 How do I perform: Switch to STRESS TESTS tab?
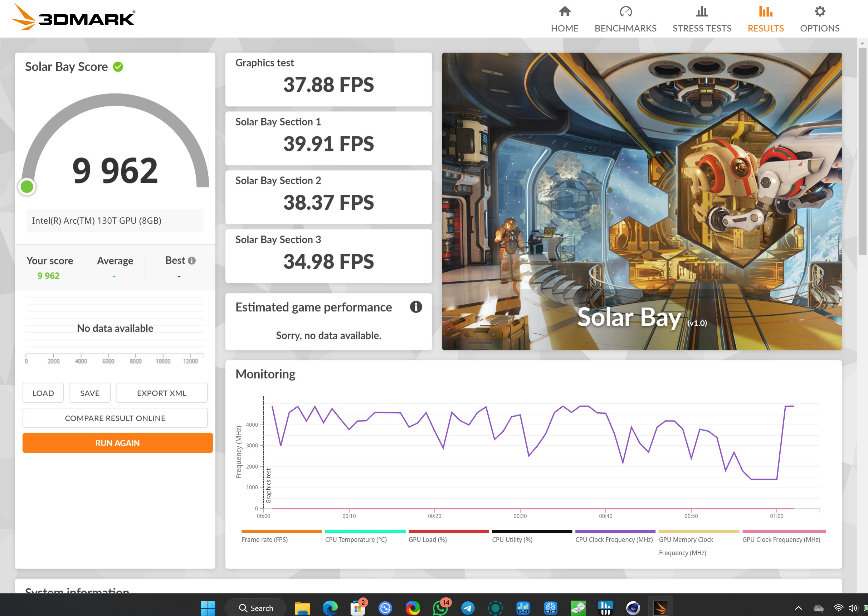click(x=702, y=19)
